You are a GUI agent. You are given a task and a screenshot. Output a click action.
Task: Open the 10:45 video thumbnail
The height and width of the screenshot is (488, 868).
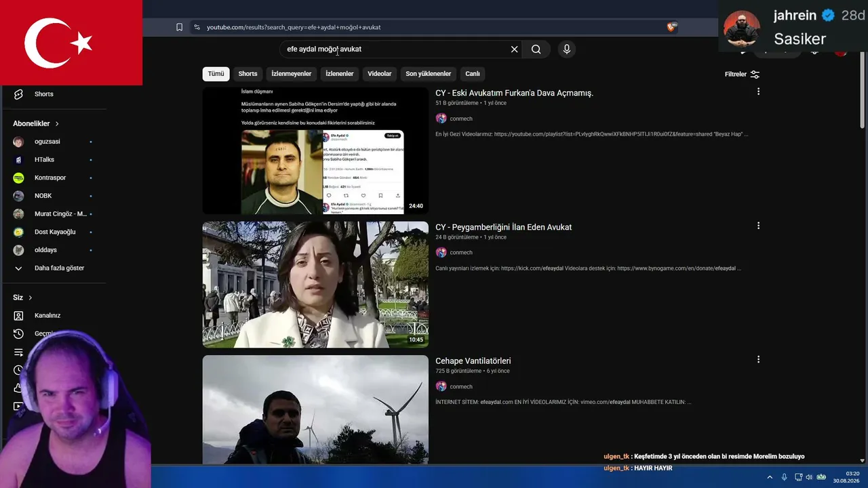pyautogui.click(x=315, y=285)
